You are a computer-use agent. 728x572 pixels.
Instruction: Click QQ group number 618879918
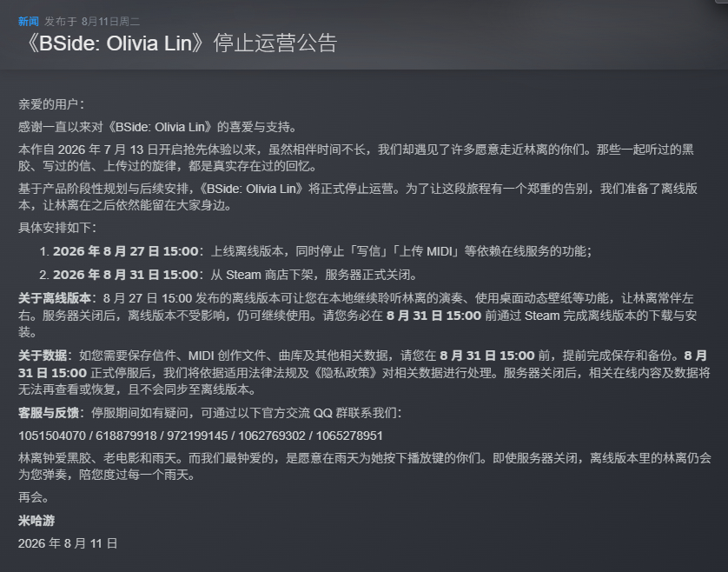[126, 436]
